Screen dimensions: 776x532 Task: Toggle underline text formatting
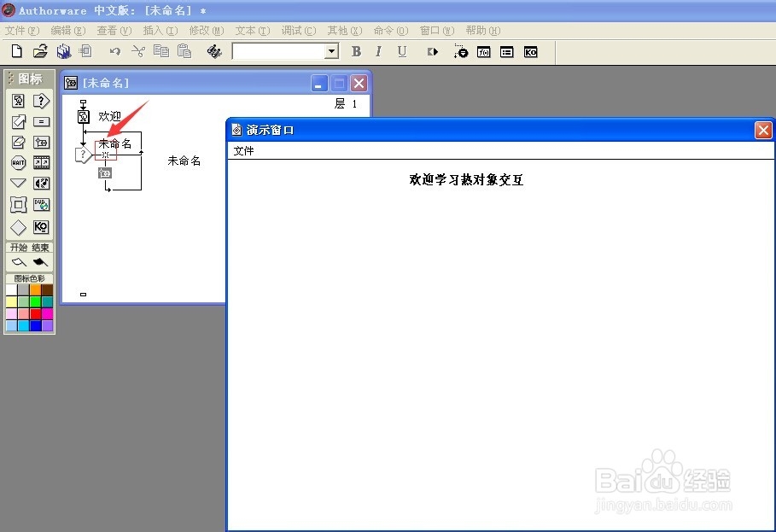[401, 52]
